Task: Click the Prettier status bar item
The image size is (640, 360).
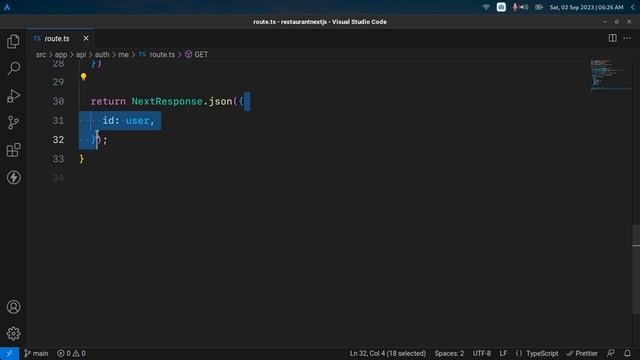Action: (582, 353)
